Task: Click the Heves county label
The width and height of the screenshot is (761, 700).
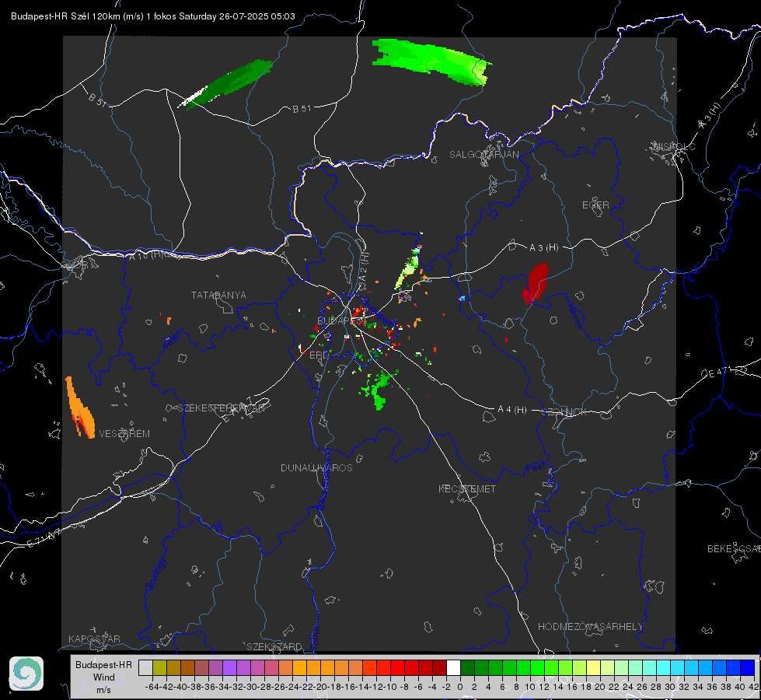Action: 574,317
